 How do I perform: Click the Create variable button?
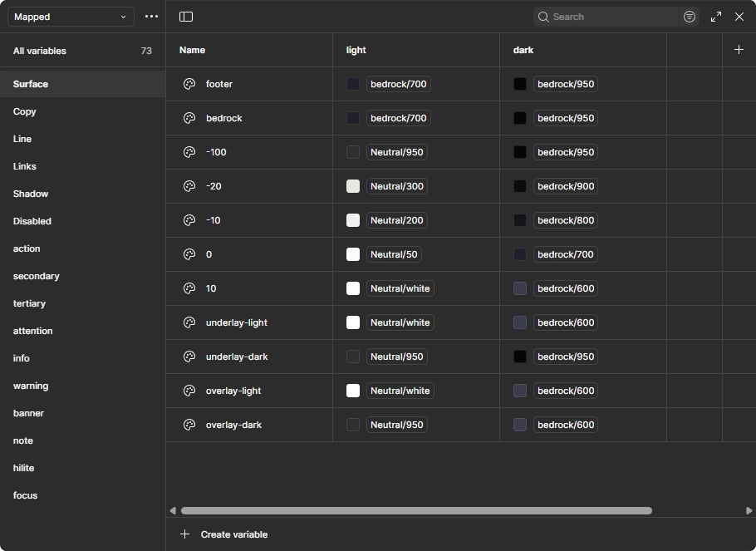point(224,534)
